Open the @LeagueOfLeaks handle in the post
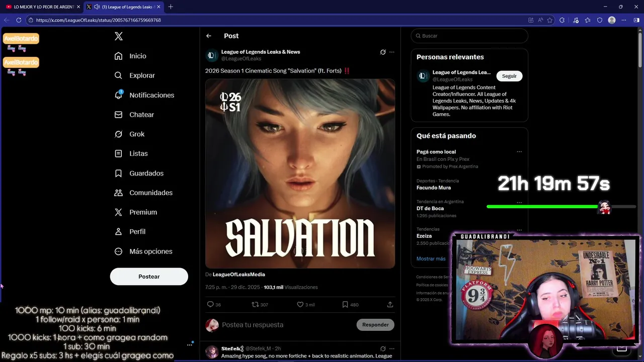This screenshot has height=362, width=644. point(241,59)
